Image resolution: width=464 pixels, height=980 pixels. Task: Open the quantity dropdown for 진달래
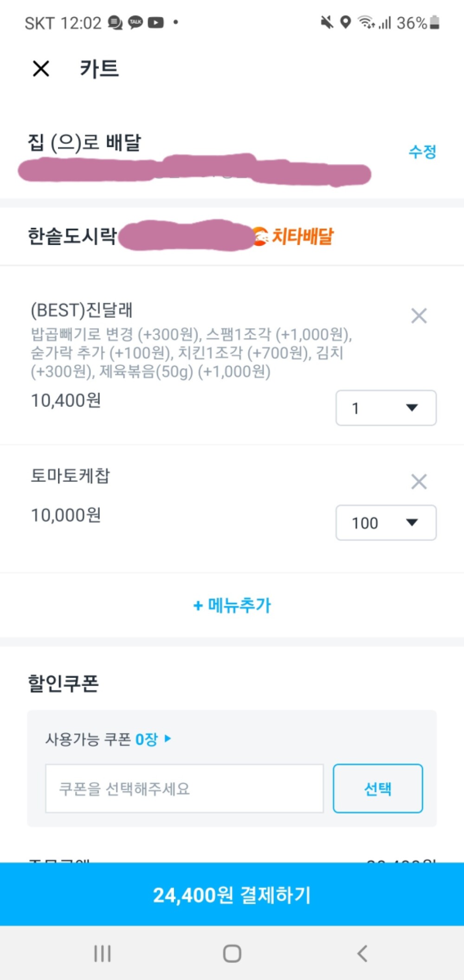coord(386,408)
